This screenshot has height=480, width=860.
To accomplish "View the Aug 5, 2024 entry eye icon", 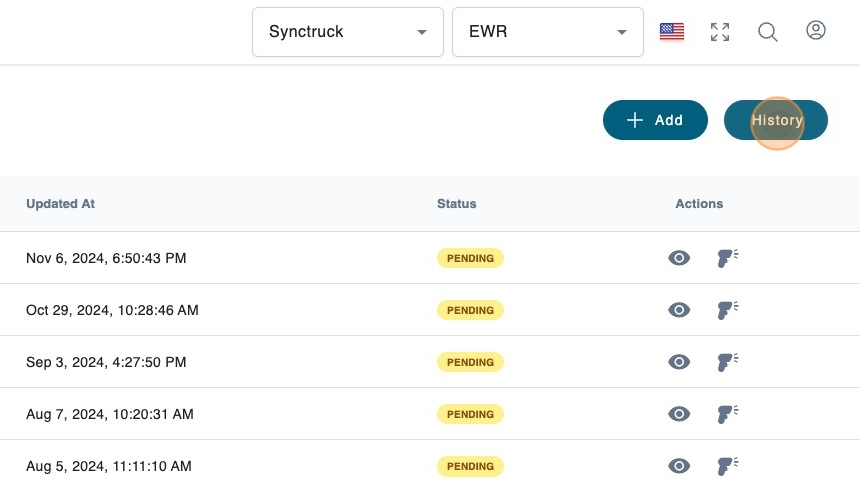I will click(679, 466).
